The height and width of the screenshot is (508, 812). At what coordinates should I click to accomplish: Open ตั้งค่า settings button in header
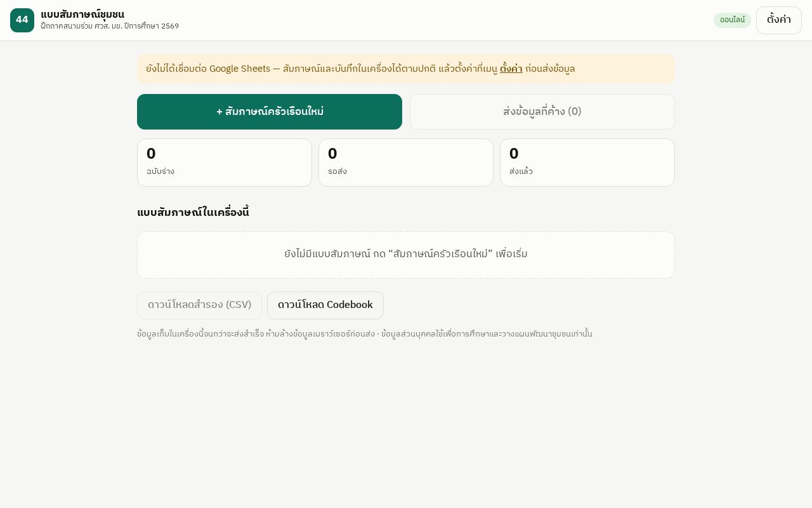tap(779, 20)
